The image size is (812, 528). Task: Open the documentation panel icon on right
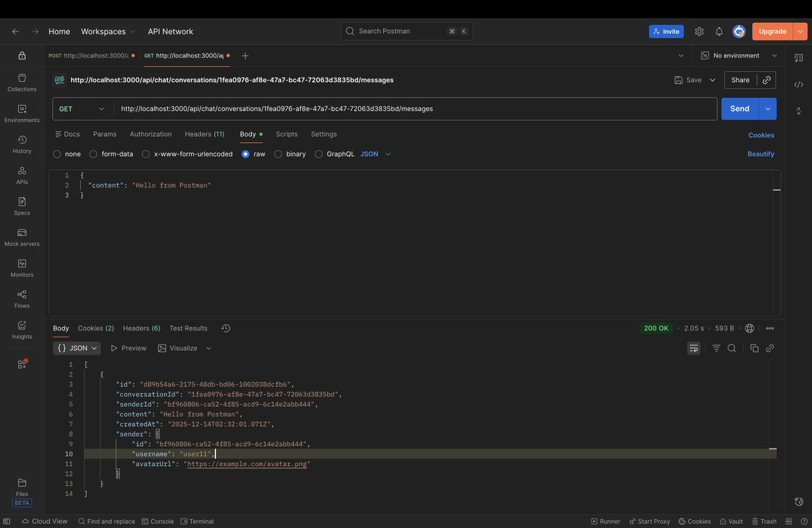pos(798,58)
